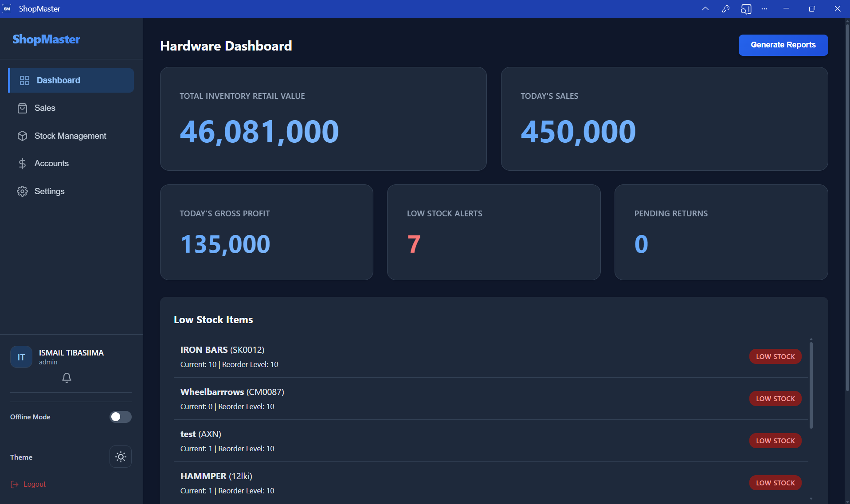The image size is (850, 504).
Task: Open Stock Management via the box icon
Action: pyautogui.click(x=23, y=136)
